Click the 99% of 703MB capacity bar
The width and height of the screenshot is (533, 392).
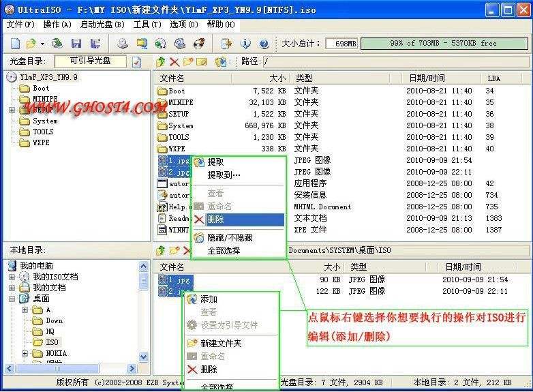point(444,44)
